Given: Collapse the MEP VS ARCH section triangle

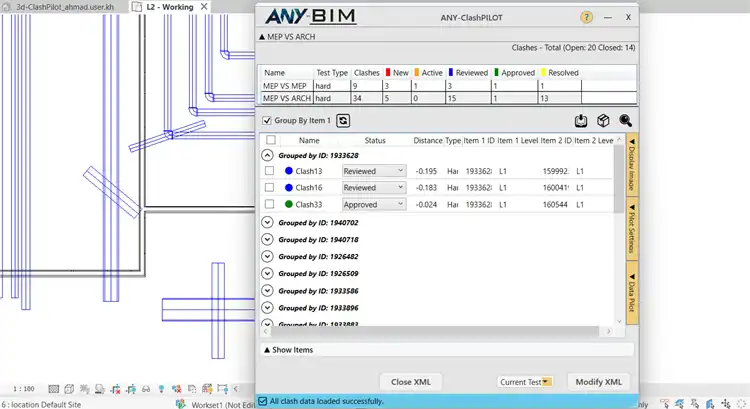Looking at the screenshot, I should tap(262, 37).
